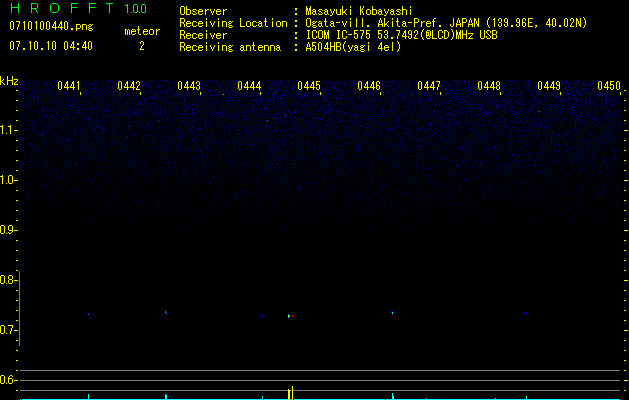Select the 07.10.10 04:40 date stamp
Screen dimensions: 629x400
[51, 46]
